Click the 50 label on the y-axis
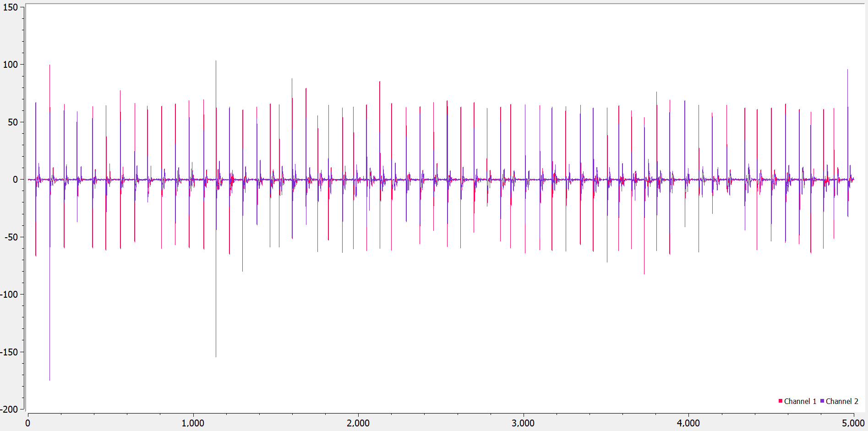 coord(13,122)
